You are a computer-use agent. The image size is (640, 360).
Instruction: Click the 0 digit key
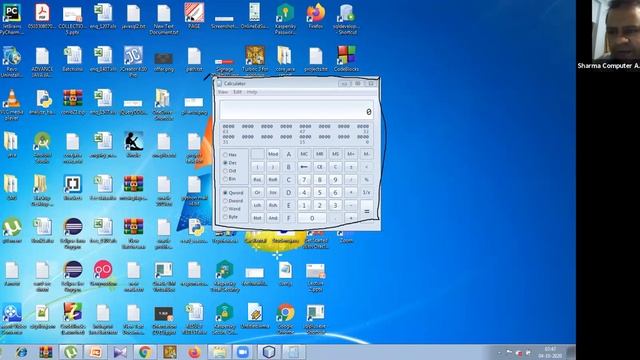(312, 218)
